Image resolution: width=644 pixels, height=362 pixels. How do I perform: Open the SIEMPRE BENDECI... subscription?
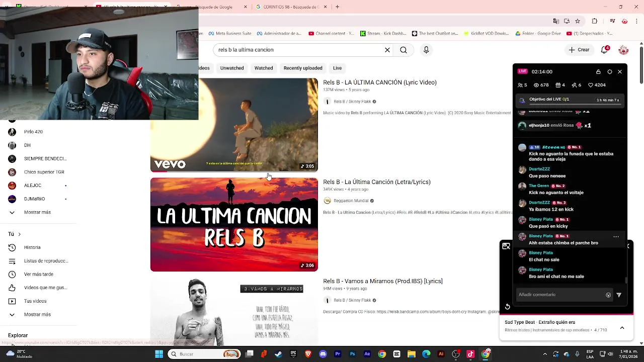tap(38, 158)
